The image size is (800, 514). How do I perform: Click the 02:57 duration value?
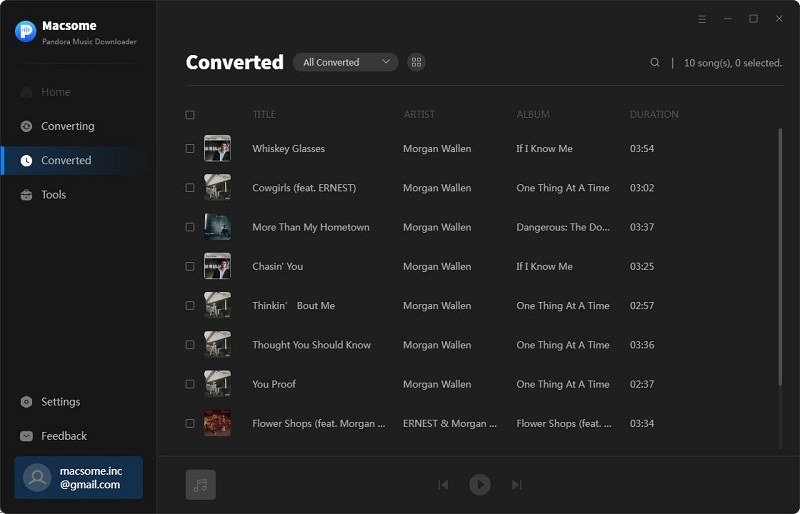(x=642, y=306)
